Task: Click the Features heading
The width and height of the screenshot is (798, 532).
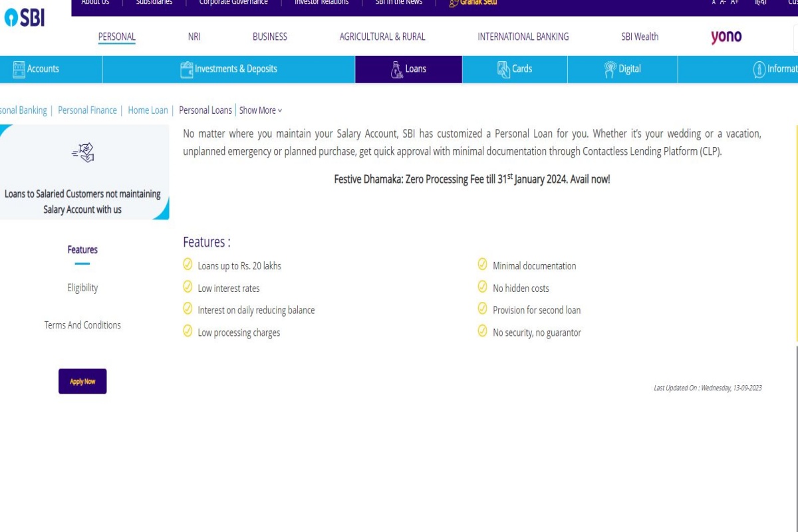Action: click(x=207, y=242)
